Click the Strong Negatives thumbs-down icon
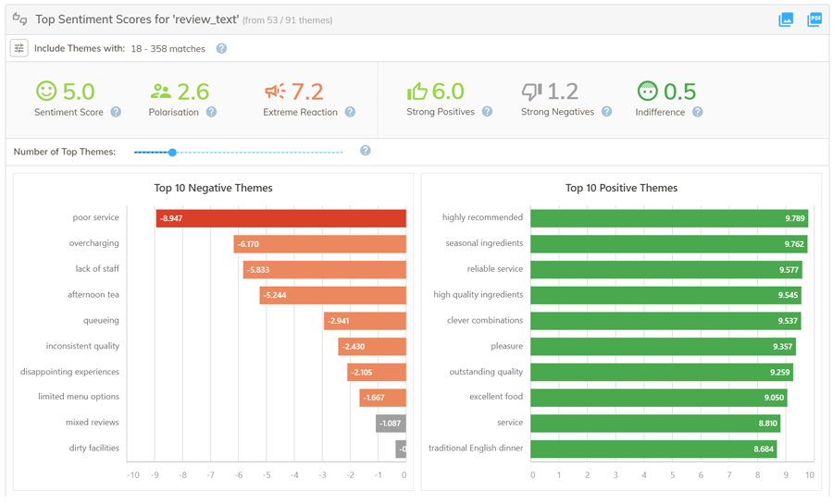The height and width of the screenshot is (504, 833). (x=532, y=92)
